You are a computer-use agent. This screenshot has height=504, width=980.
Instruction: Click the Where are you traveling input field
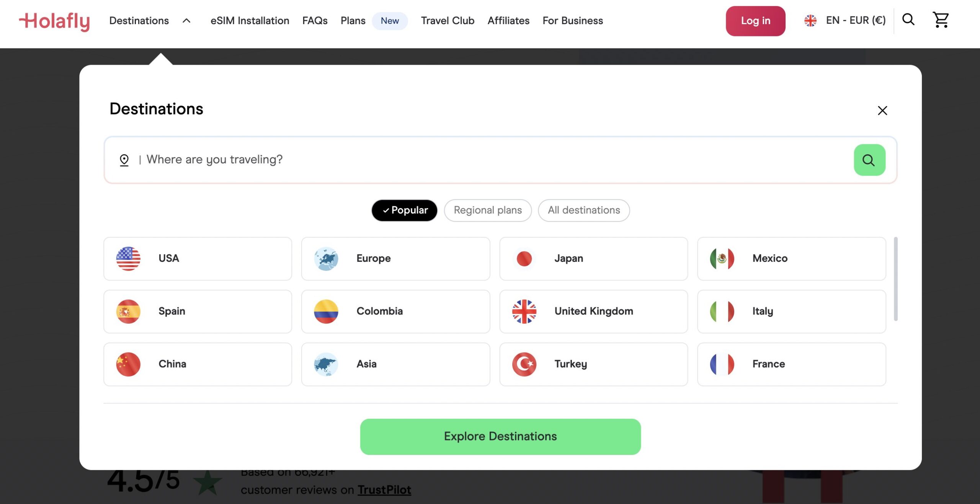[x=383, y=160]
